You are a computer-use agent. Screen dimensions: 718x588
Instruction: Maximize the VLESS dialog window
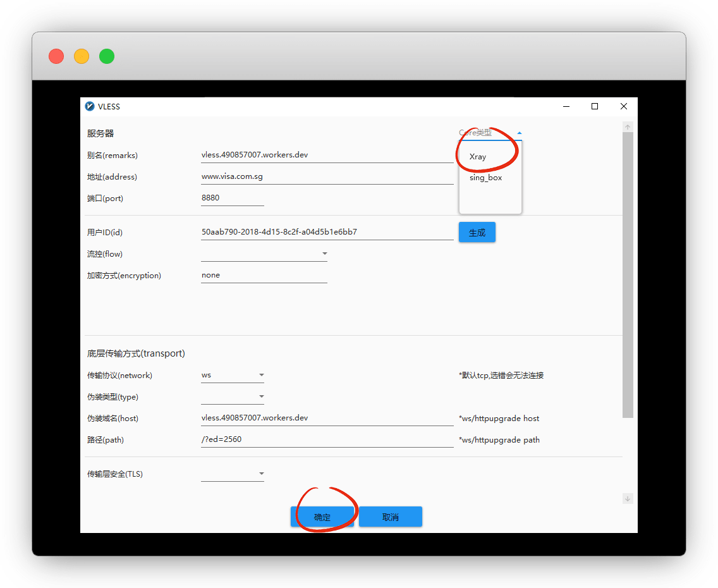coord(594,106)
